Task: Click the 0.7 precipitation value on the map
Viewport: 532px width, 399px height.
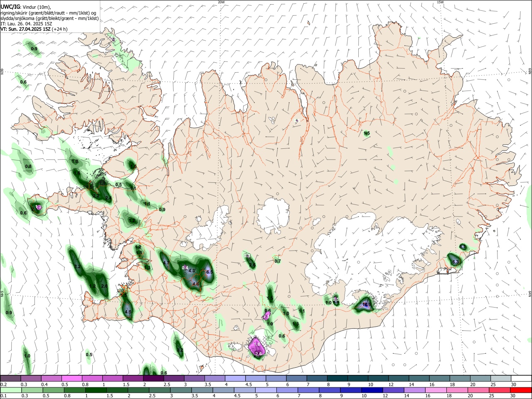Action: 278,261
